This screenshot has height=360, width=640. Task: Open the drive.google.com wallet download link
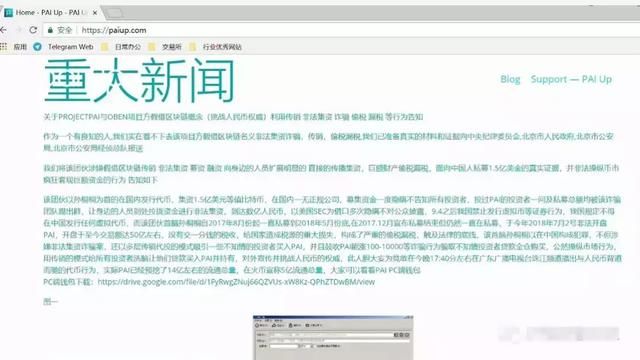[236, 282]
